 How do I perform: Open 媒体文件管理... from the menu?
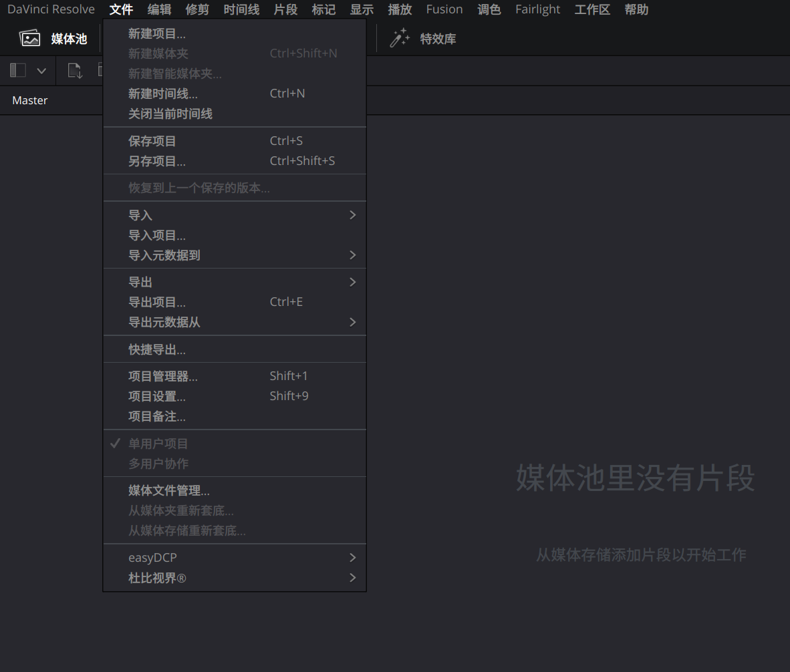235,490
